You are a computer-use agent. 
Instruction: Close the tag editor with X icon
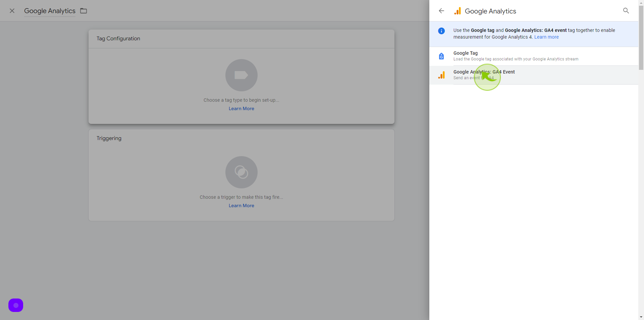click(12, 11)
